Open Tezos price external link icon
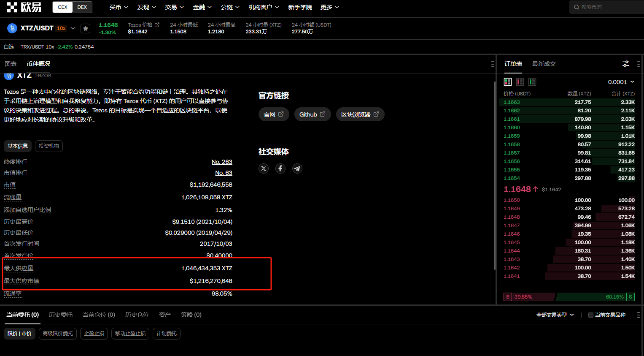The image size is (644, 356). (157, 25)
